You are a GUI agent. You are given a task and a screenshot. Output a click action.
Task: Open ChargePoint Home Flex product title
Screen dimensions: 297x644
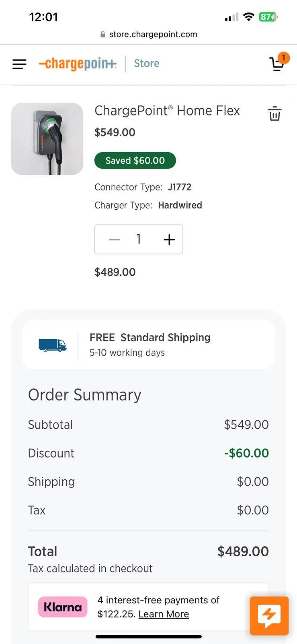[167, 111]
